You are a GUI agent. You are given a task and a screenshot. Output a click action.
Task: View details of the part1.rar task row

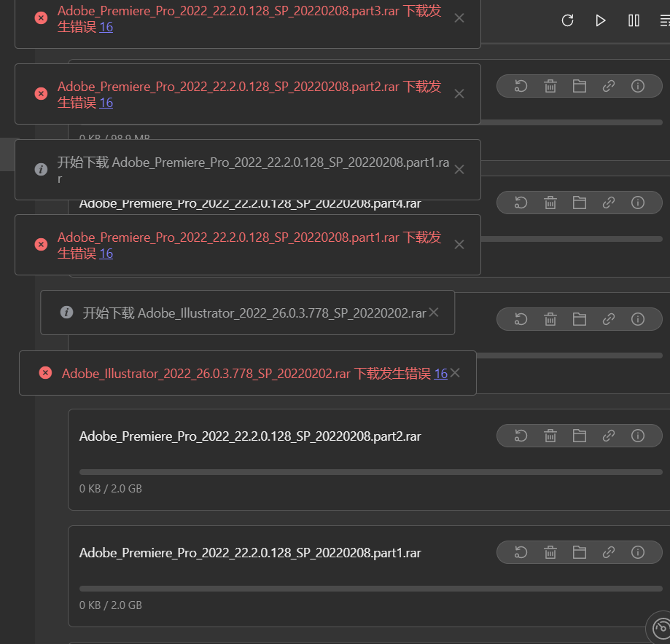click(x=637, y=552)
